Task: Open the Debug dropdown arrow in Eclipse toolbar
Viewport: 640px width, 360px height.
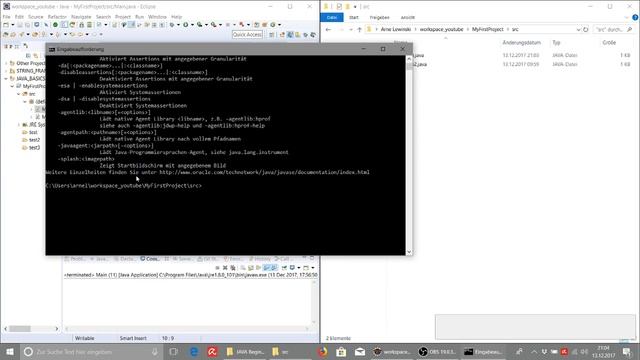Action: pos(178,25)
